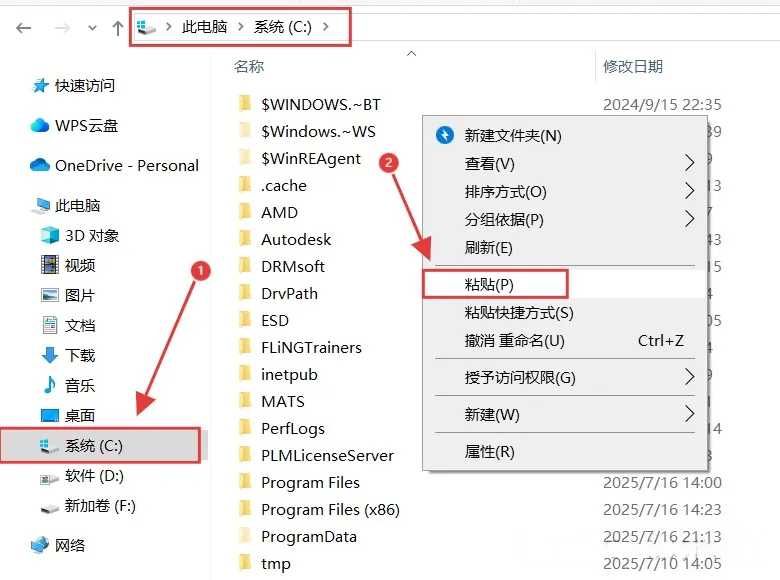Click date 2025/7/16 14:00 of Program Files
This screenshot has width=780, height=580.
point(662,483)
